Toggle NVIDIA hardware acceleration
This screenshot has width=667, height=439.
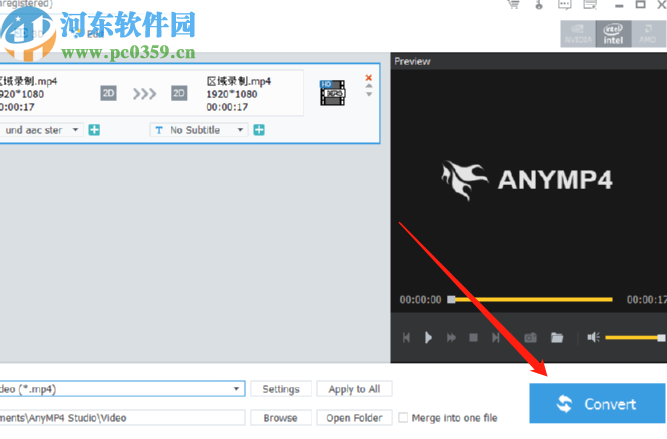click(x=578, y=34)
